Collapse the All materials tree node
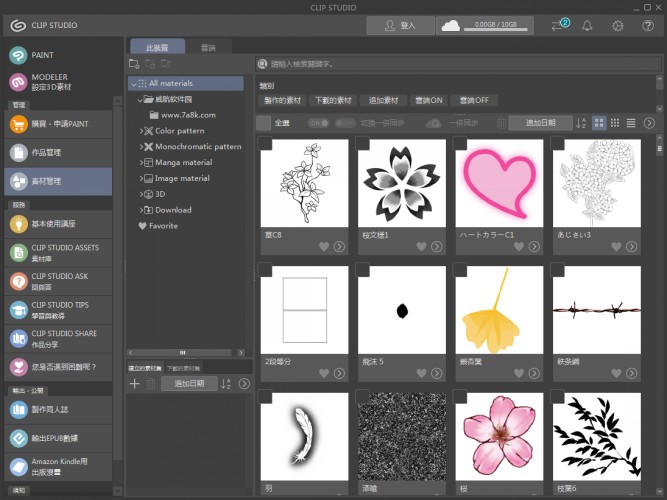667x500 pixels. pos(134,84)
